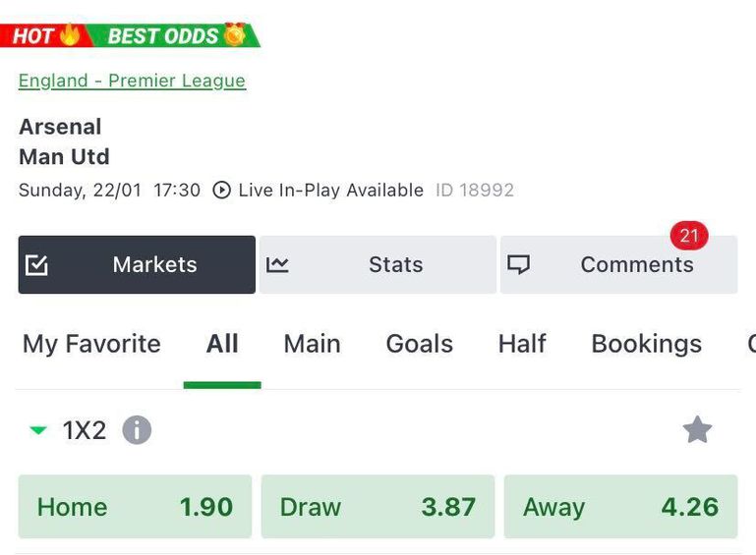Select Draw odds 3.87
The image size is (756, 555).
378,507
